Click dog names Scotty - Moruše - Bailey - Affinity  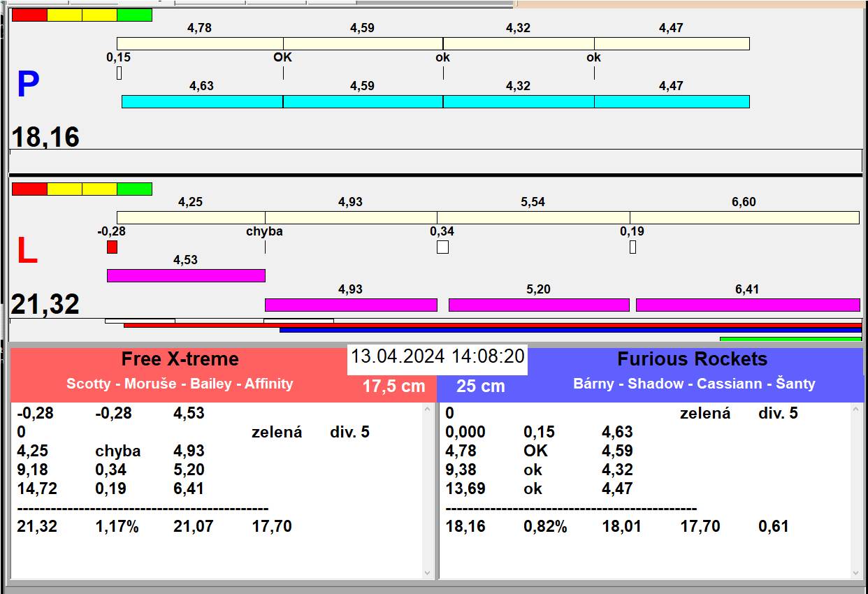tap(180, 384)
